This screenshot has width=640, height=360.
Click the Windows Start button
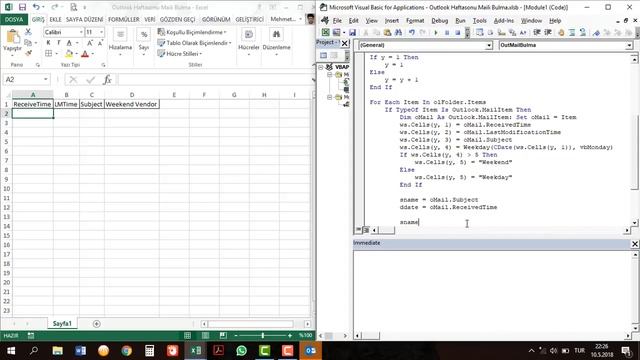tap(11, 351)
